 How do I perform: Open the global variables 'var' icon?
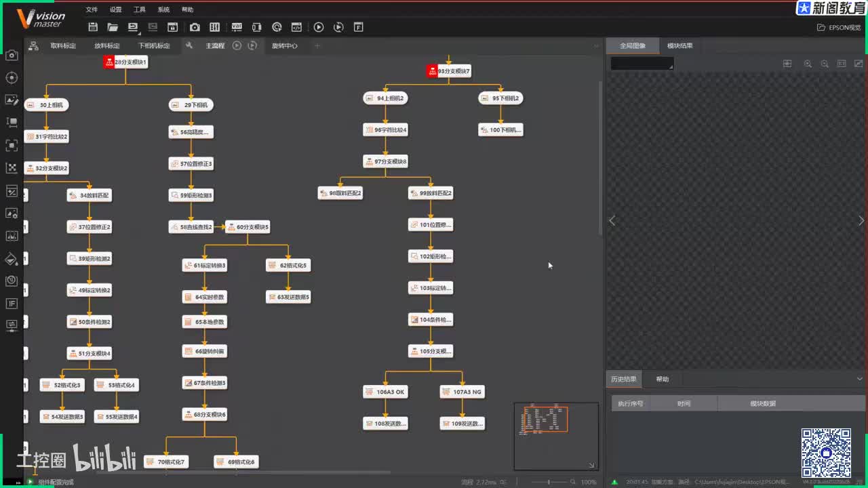pyautogui.click(x=236, y=27)
